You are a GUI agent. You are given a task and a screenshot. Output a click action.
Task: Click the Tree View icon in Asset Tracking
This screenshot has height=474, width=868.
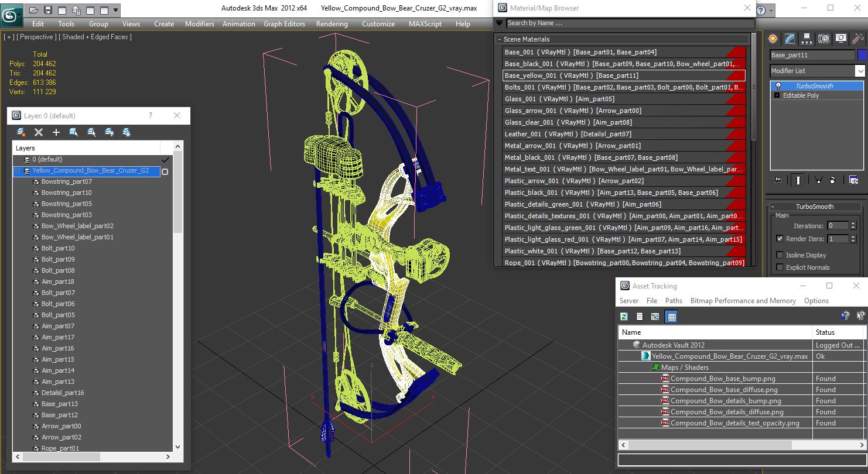[655, 317]
